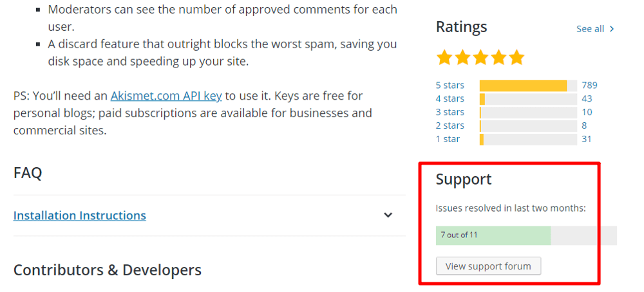
Task: Select the 4 stars rating label
Action: (x=450, y=98)
